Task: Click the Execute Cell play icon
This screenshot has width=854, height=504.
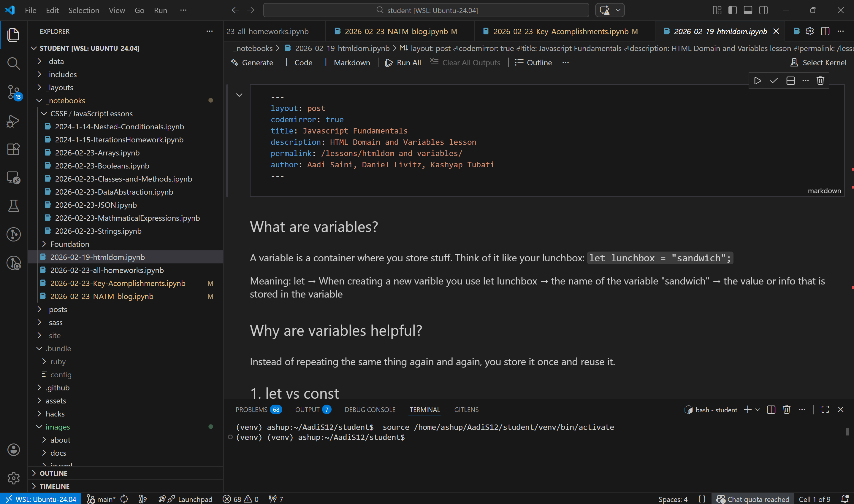Action: pos(758,81)
